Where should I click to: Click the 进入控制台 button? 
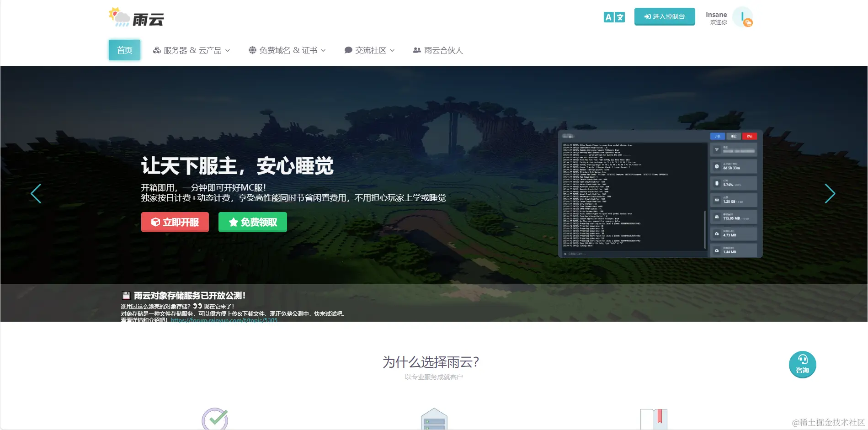point(665,16)
